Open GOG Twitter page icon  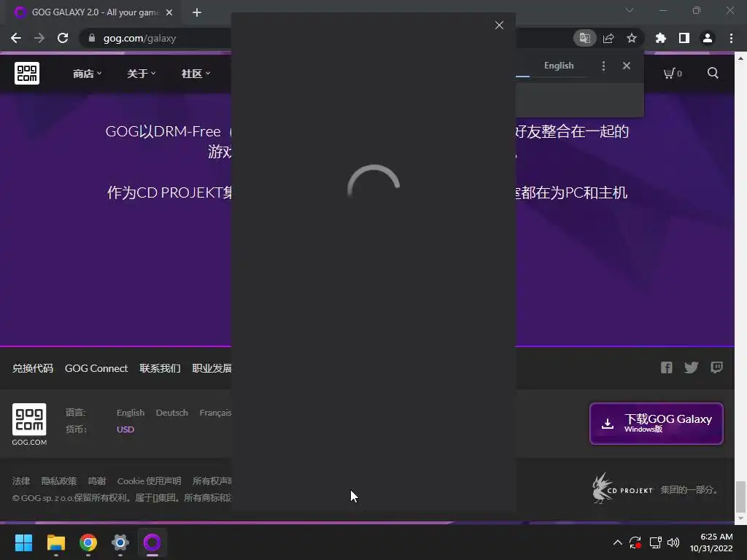coord(692,367)
